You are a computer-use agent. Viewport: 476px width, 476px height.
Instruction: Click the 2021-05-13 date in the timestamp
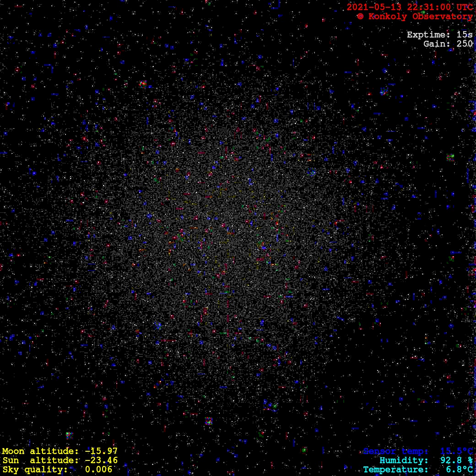pos(371,7)
